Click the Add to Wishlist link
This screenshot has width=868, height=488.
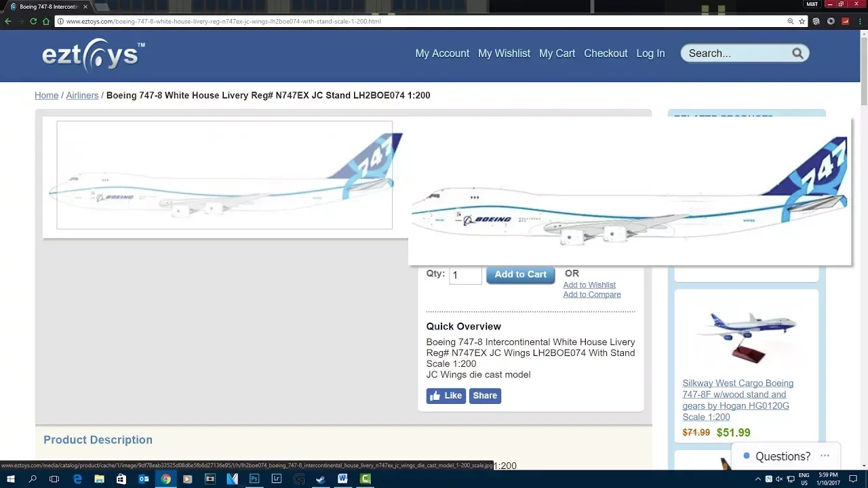(x=589, y=285)
